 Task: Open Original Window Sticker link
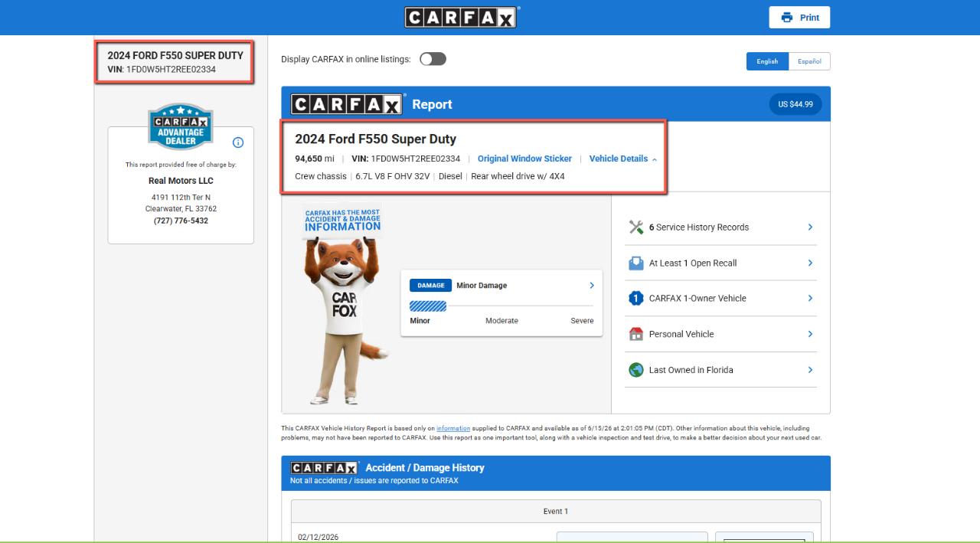(524, 159)
